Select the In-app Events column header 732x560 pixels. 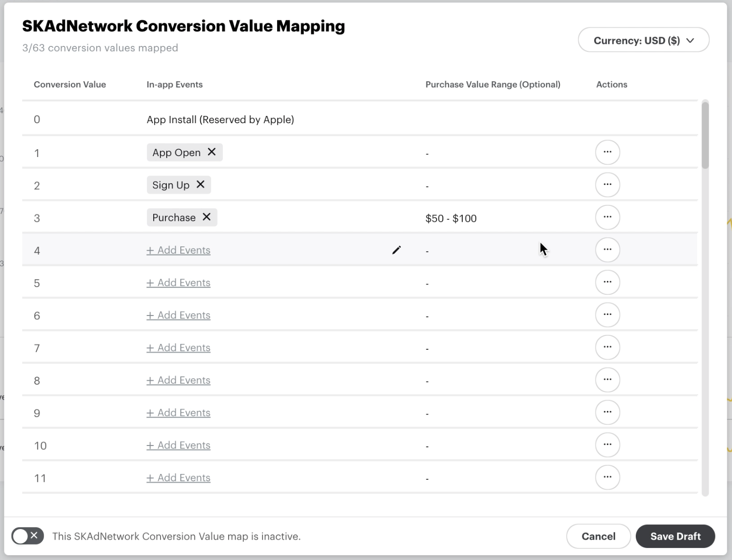175,84
